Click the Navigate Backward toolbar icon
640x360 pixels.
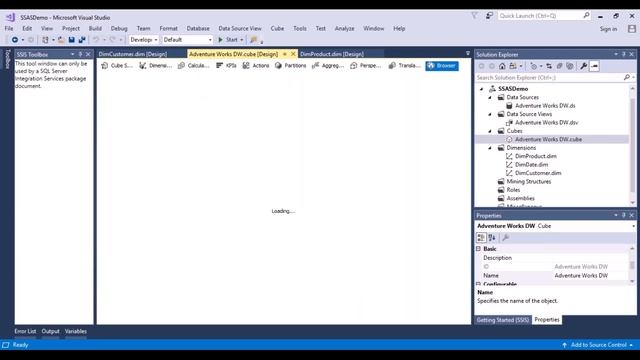(x=15, y=40)
